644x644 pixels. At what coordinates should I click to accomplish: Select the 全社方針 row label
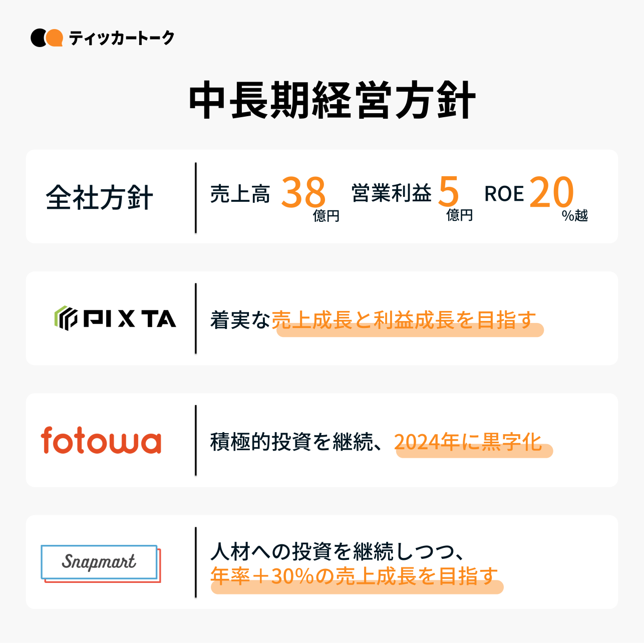click(x=99, y=197)
